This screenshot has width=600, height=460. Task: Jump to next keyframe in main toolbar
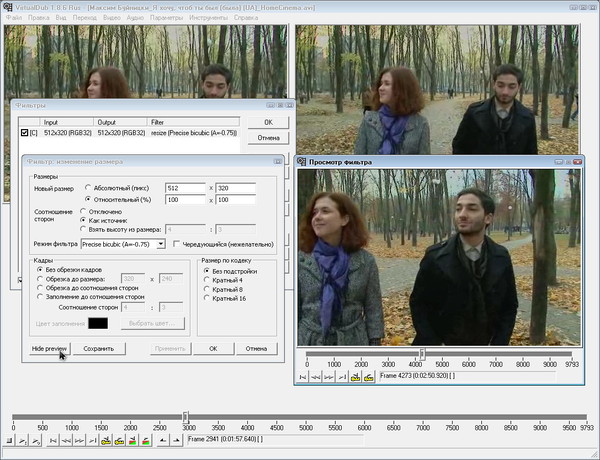[119, 440]
